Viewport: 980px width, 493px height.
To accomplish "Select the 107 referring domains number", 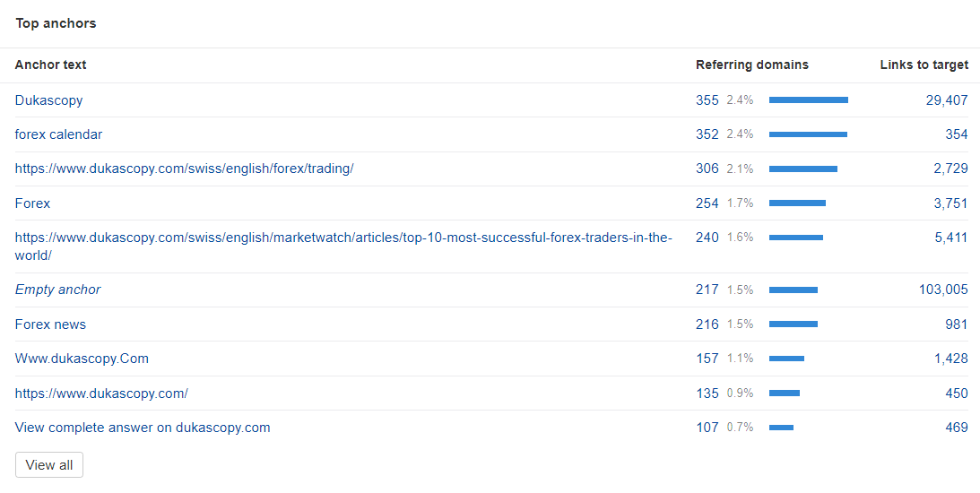I will click(x=707, y=428).
